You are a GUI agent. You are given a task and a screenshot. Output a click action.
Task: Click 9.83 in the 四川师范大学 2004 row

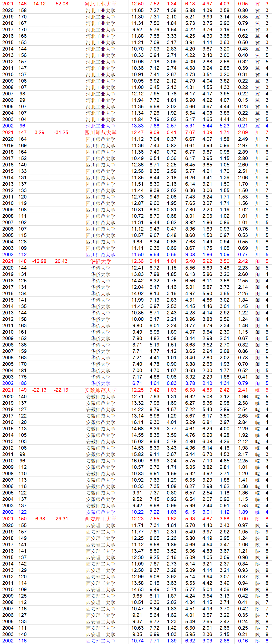[x=138, y=242]
